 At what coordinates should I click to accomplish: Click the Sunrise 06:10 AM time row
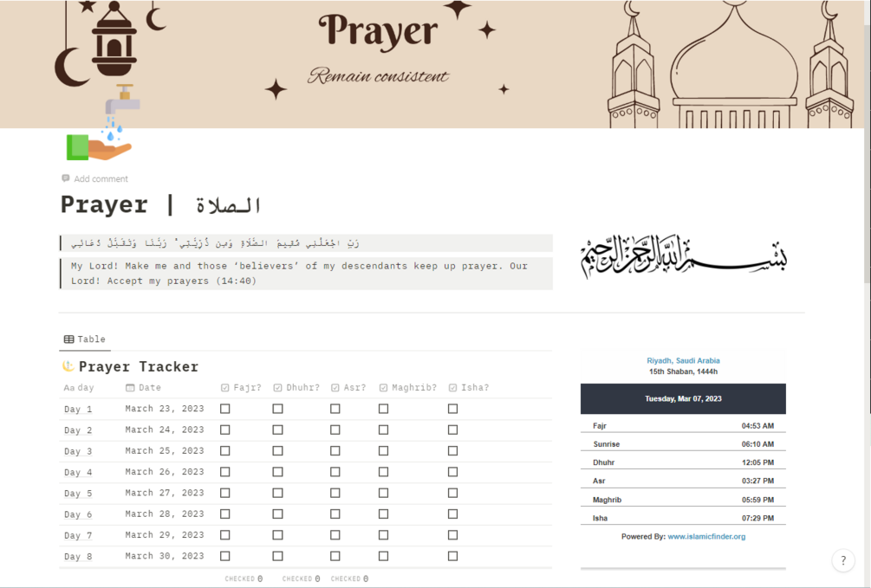tap(683, 443)
